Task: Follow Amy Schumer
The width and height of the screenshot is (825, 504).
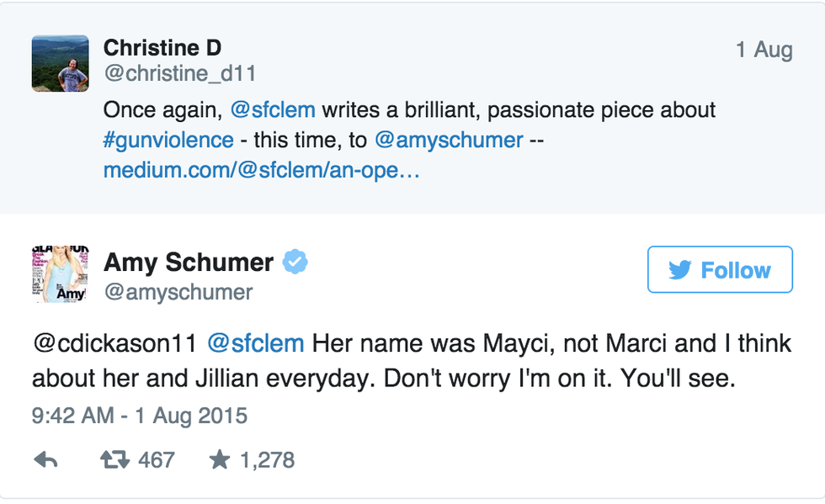Action: (720, 270)
